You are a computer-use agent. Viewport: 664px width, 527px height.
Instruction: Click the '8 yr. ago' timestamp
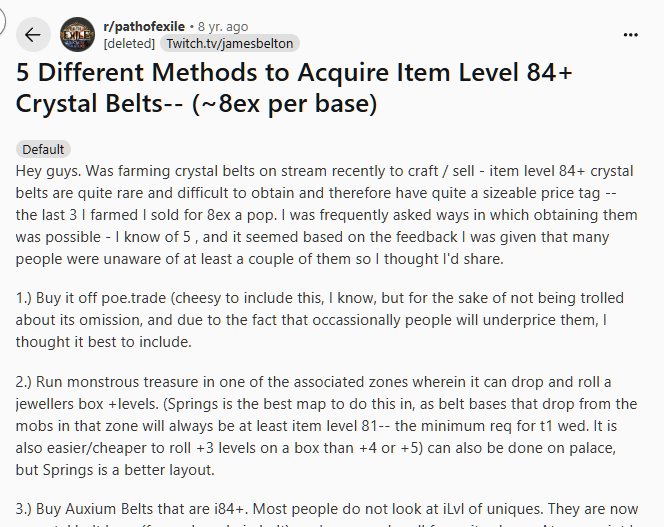click(223, 27)
